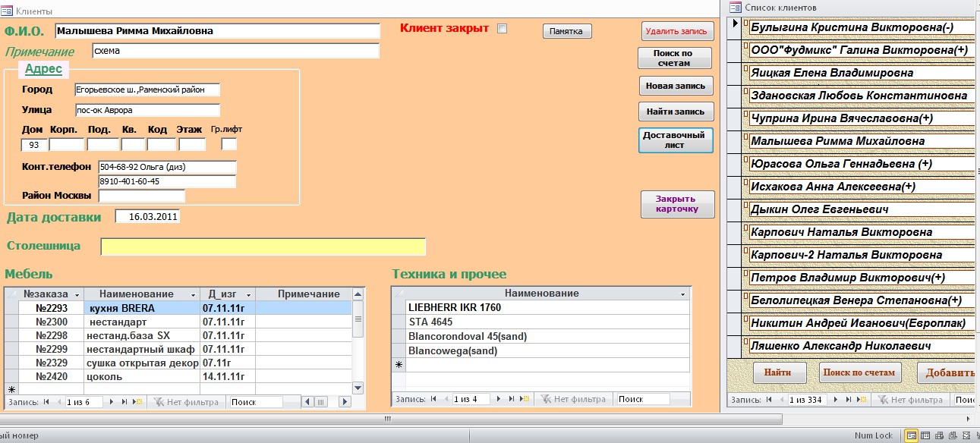Switch to Form view in status bar
The image size is (980, 443).
pyautogui.click(x=911, y=436)
